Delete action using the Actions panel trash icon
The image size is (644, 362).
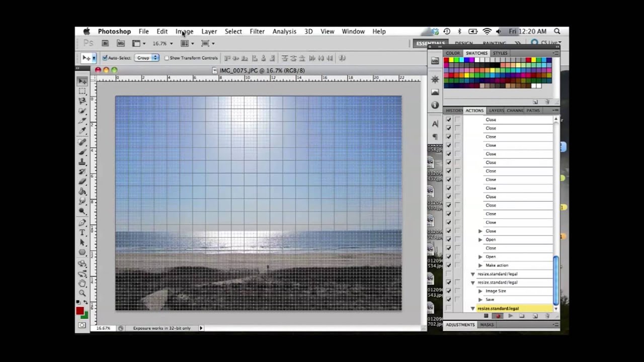547,316
